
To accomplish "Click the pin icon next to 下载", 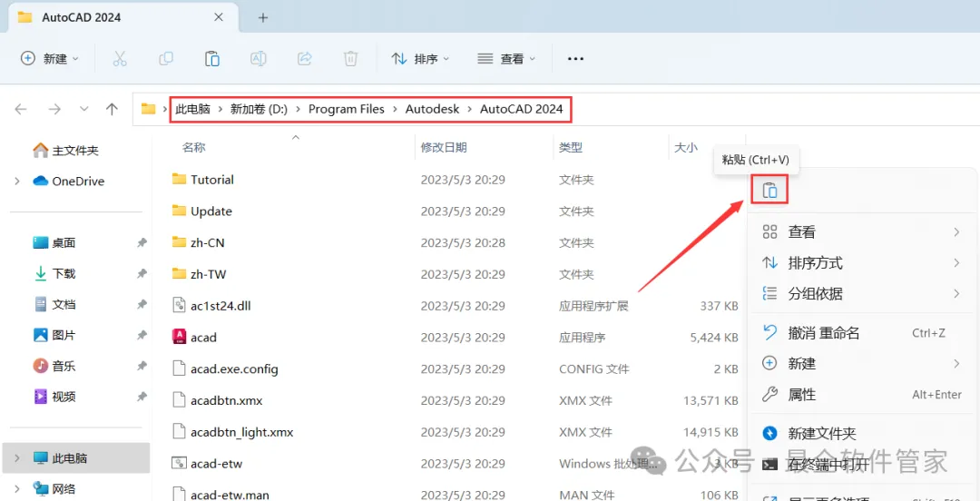I will tap(142, 273).
